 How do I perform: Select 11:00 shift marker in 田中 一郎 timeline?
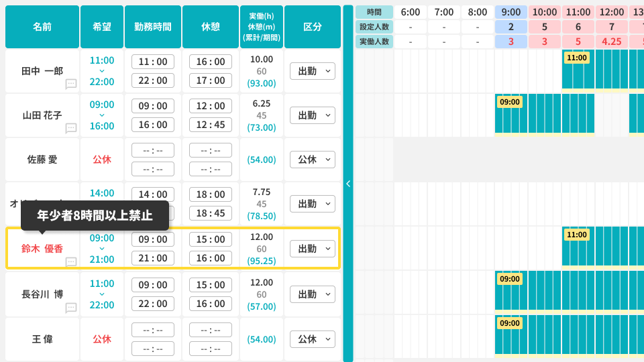pyautogui.click(x=577, y=58)
